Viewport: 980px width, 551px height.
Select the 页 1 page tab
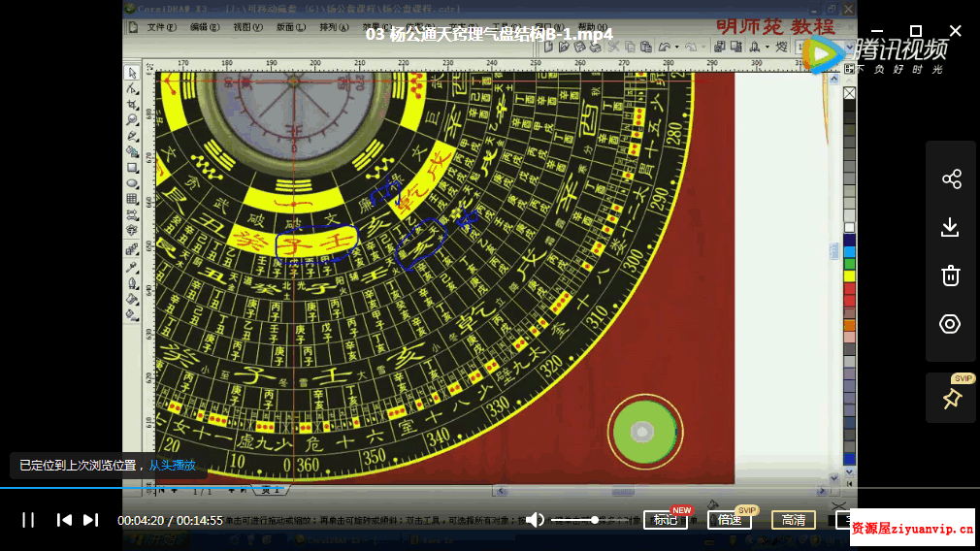click(271, 491)
